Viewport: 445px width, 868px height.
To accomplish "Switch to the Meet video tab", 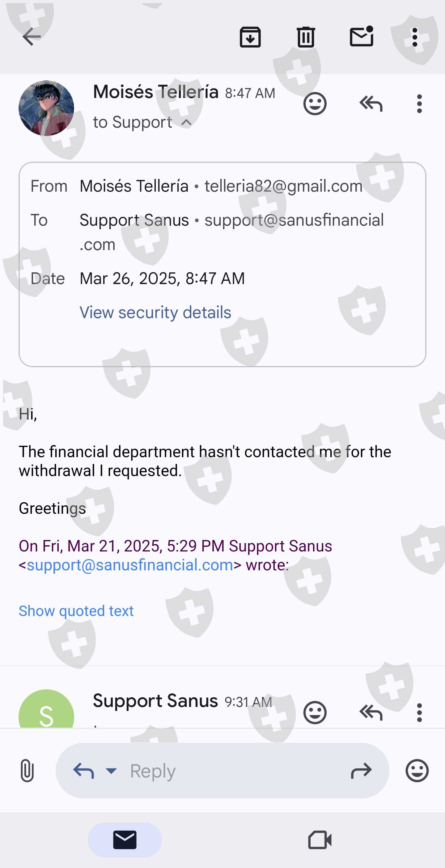I will [x=320, y=840].
